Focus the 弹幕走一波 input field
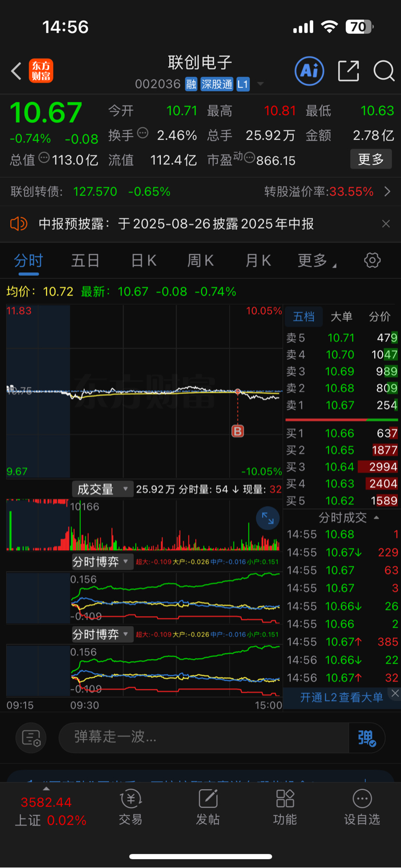 [204, 737]
